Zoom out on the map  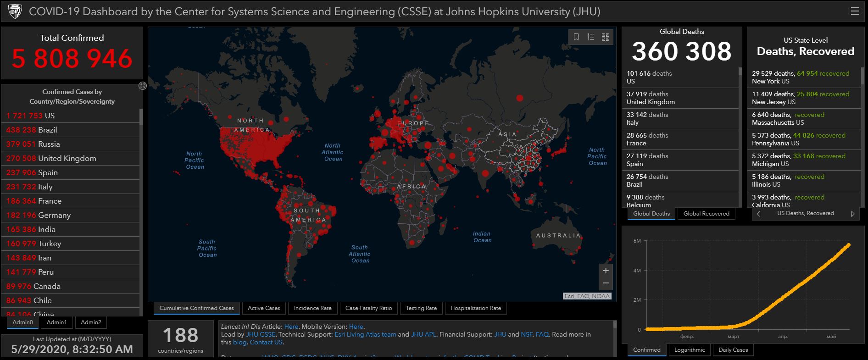coord(606,283)
